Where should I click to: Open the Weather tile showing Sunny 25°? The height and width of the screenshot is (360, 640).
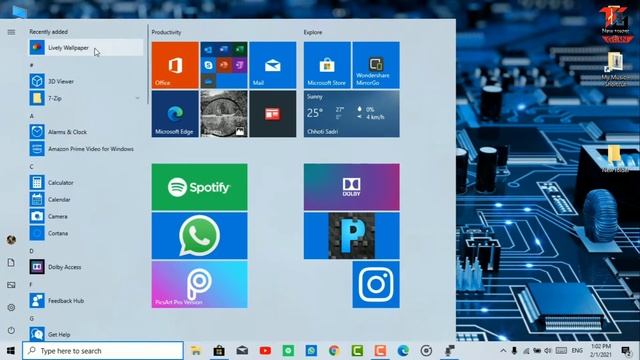(351, 114)
